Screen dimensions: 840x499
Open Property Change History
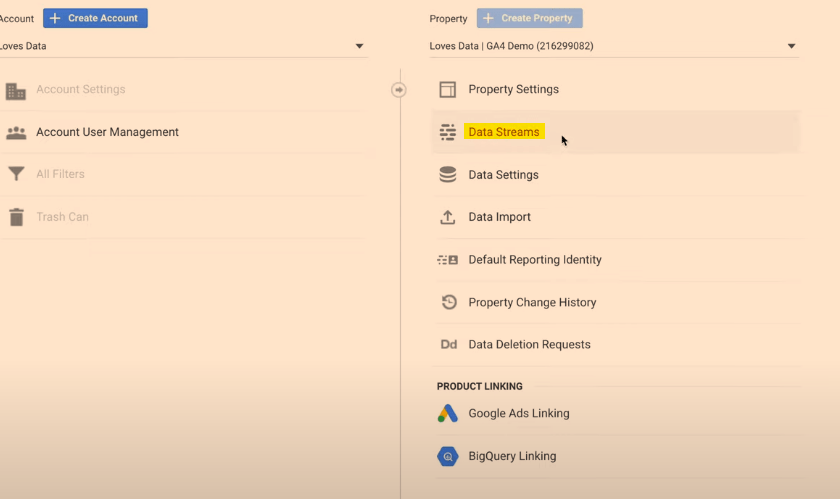pyautogui.click(x=532, y=302)
